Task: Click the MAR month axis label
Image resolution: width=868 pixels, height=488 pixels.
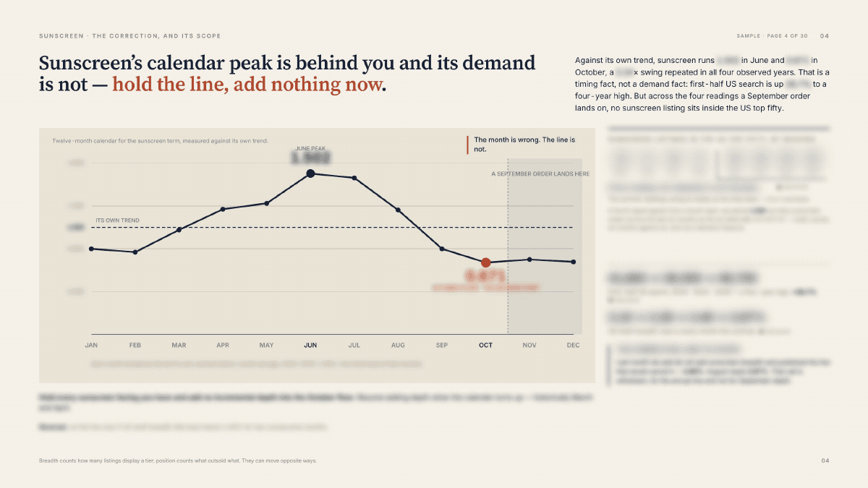Action: coord(179,346)
